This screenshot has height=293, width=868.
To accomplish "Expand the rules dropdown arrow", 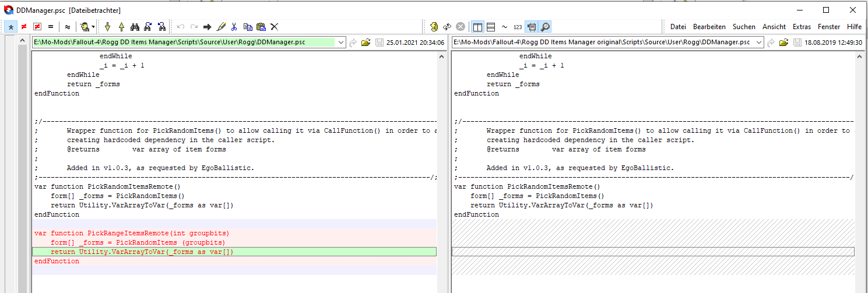I will pyautogui.click(x=93, y=27).
